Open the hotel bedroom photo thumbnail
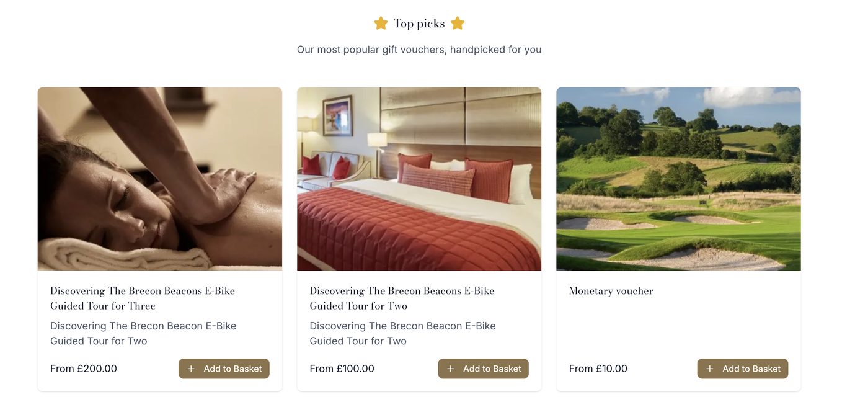 [419, 179]
